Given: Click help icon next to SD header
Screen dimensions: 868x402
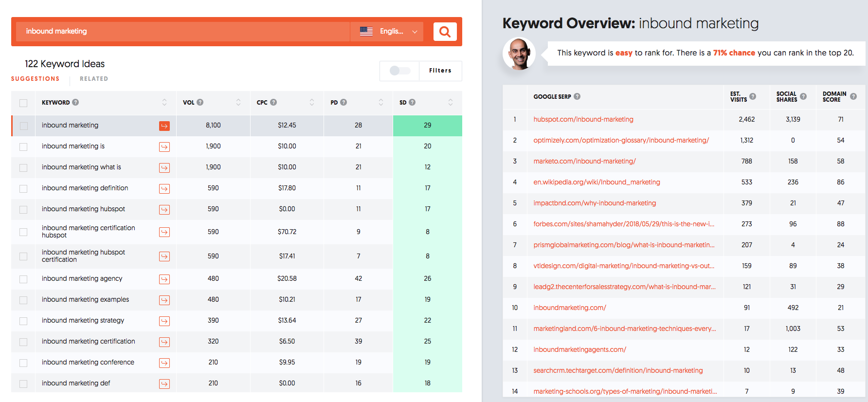Looking at the screenshot, I should (x=412, y=102).
